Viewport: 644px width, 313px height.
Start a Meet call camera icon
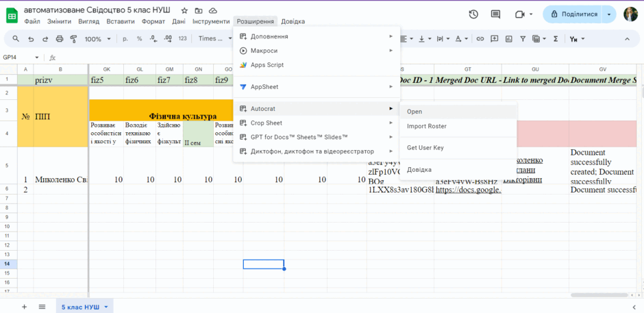point(520,14)
